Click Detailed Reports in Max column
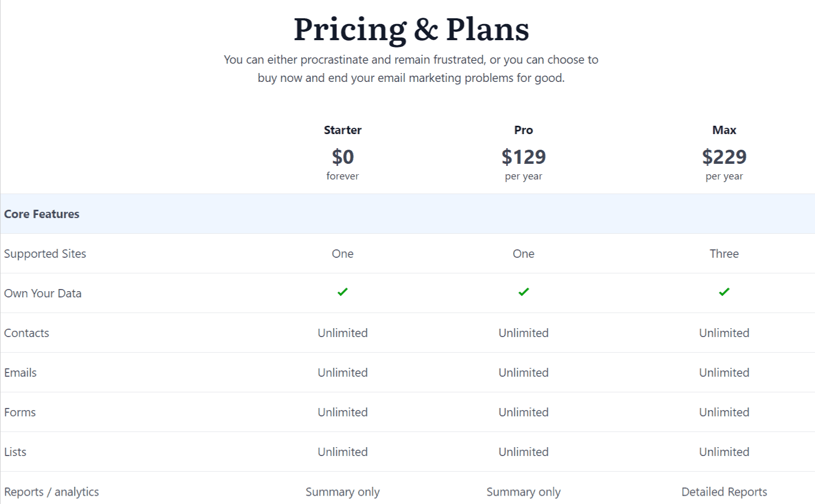Viewport: 815px width, 504px height. [x=724, y=491]
